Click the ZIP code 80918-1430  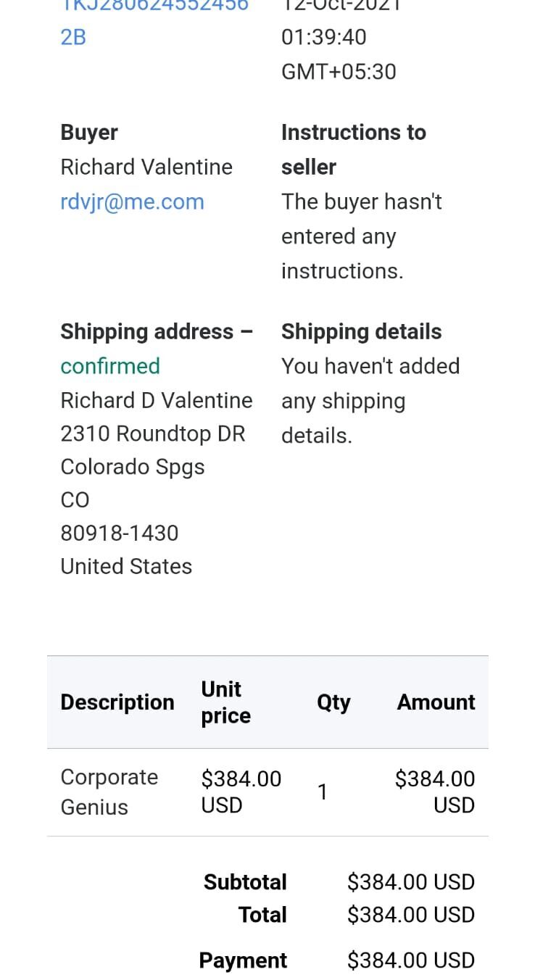pyautogui.click(x=120, y=533)
